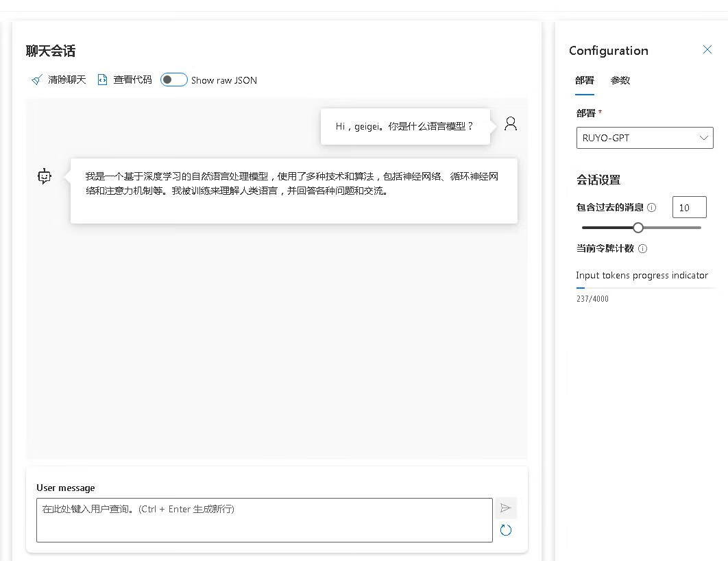Expand the RUYO-GPT deployment dropdown
Image resolution: width=728 pixels, height=561 pixels.
pyautogui.click(x=644, y=138)
